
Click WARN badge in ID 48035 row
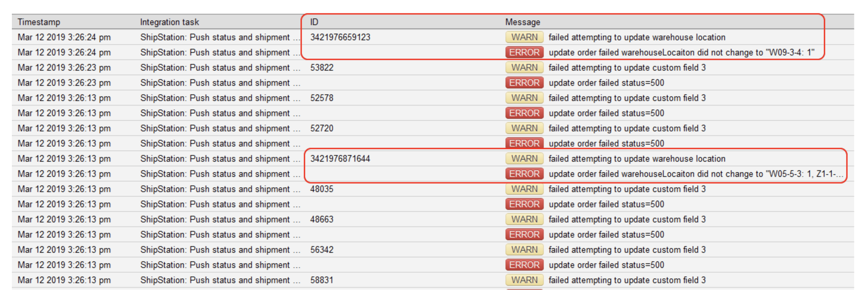point(524,189)
